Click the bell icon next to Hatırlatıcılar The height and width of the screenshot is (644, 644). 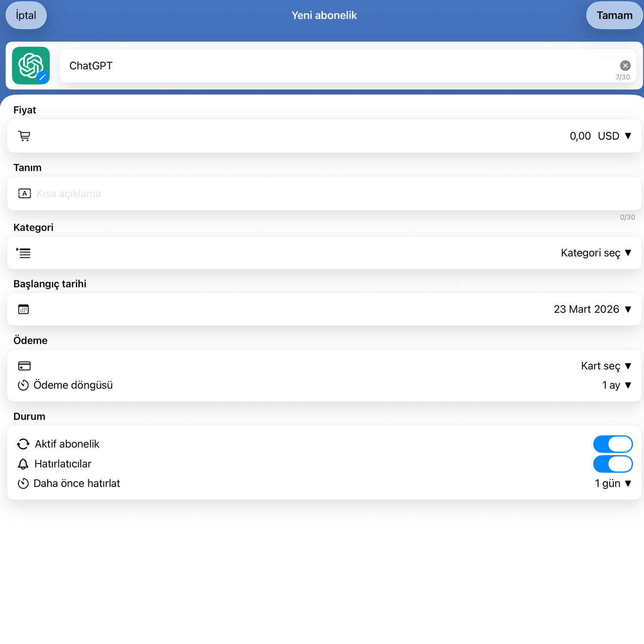(23, 464)
